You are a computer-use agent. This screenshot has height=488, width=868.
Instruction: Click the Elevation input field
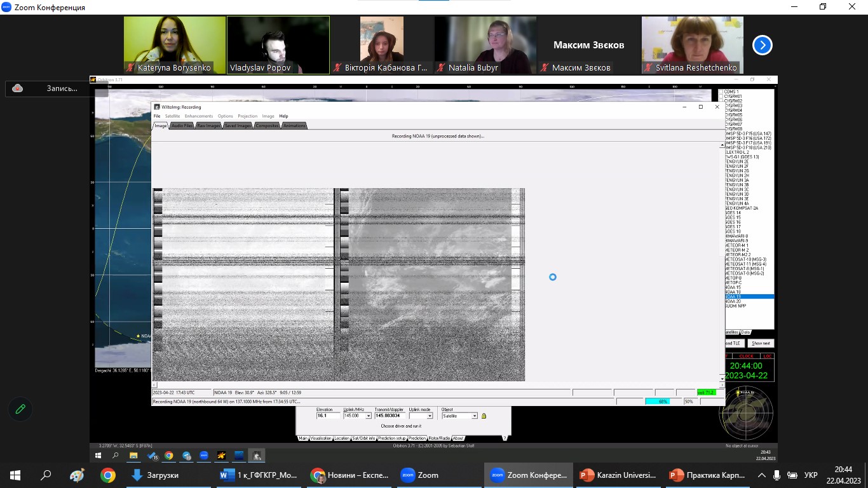328,416
